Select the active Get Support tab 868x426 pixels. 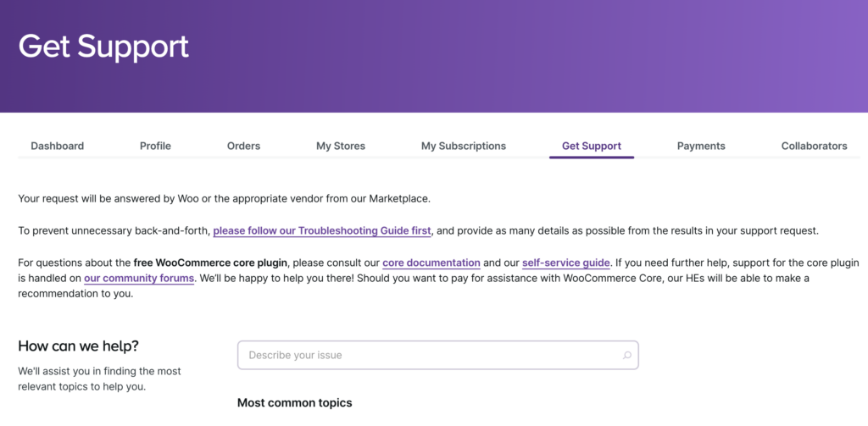point(592,146)
